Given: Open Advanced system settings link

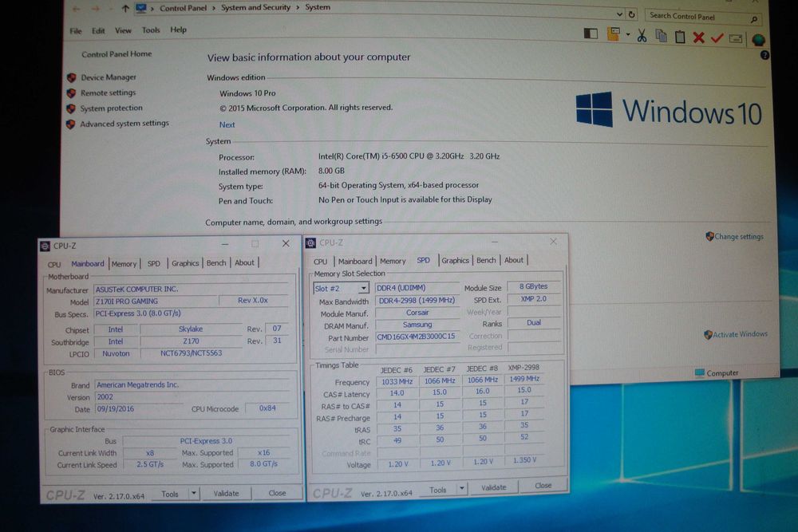Looking at the screenshot, I should click(124, 123).
